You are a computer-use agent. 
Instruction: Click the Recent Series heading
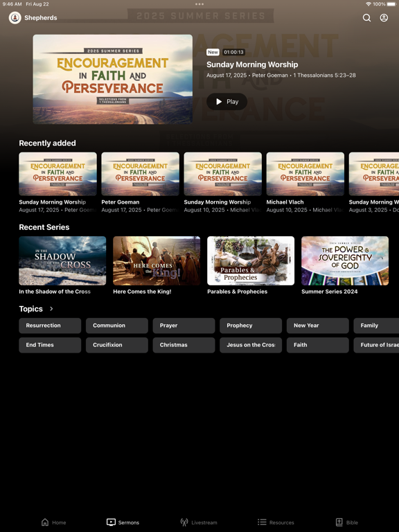pyautogui.click(x=44, y=227)
